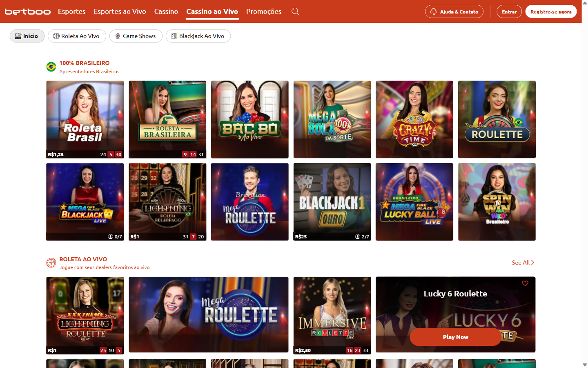This screenshot has width=588, height=368.
Task: Open Mega Fire Blaze Lucky Ball Live
Action: [x=414, y=202]
